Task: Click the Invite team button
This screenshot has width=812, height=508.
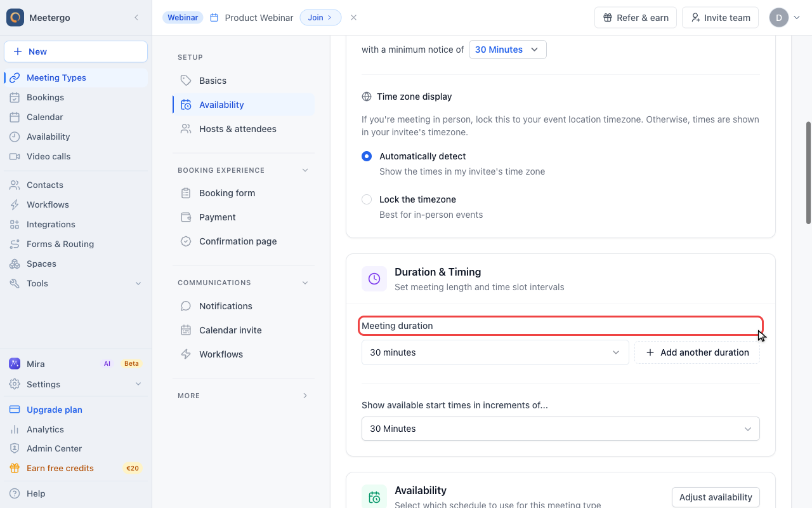Action: click(x=721, y=18)
